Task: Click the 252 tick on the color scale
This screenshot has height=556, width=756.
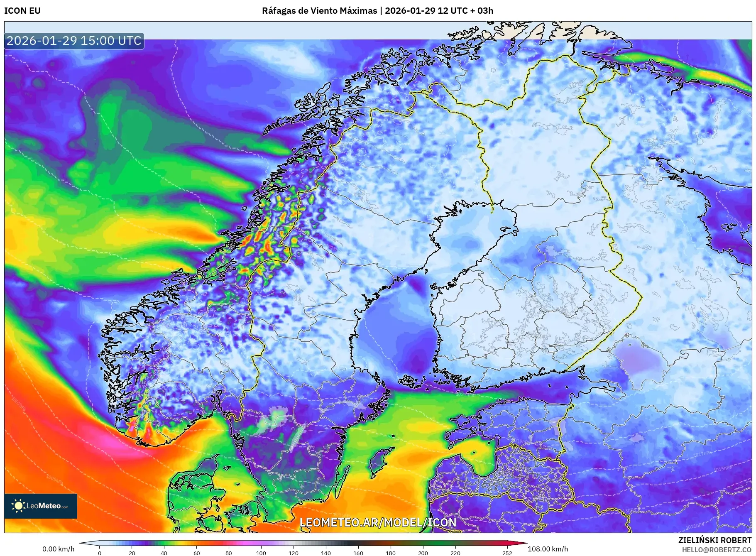Action: point(507,553)
